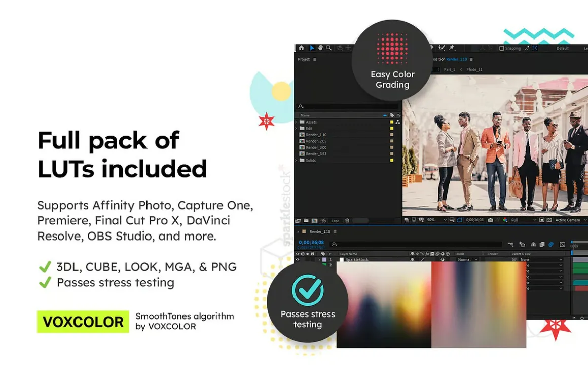Click the tan label swatch of Render_2.05

(392, 141)
